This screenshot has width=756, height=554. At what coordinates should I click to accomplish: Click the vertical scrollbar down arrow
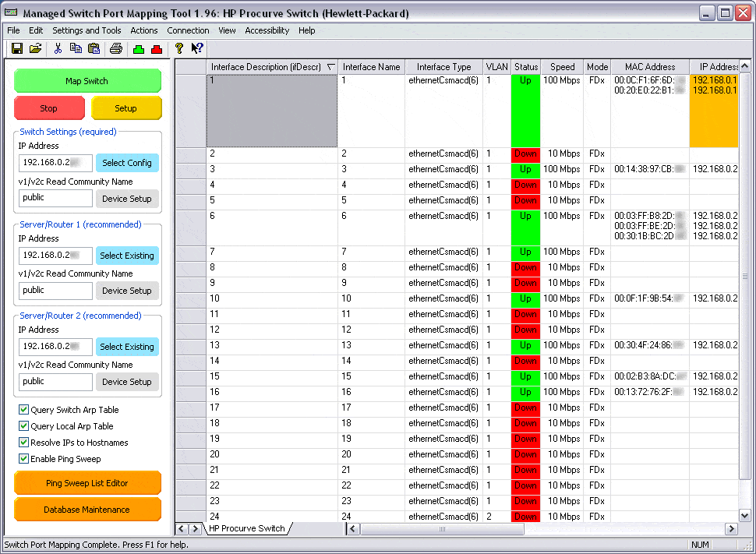click(x=745, y=515)
